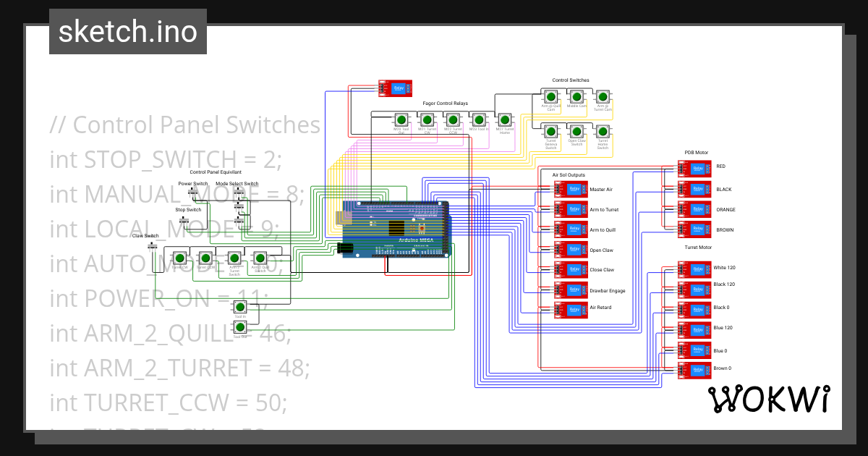The height and width of the screenshot is (456, 868).
Task: Click the Arm to Turret relay
Action: click(572, 208)
